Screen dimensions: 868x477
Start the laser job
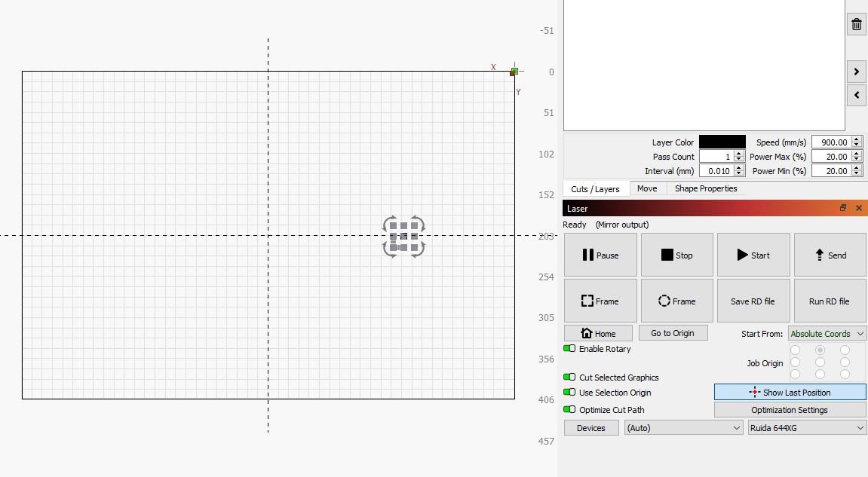[x=753, y=255]
